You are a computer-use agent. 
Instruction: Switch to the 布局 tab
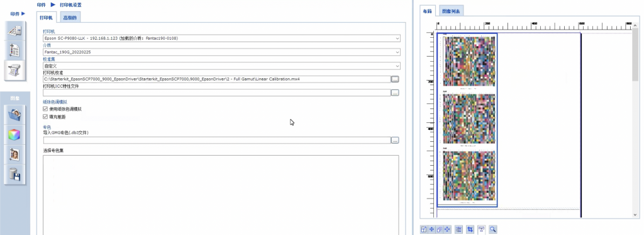pyautogui.click(x=428, y=11)
